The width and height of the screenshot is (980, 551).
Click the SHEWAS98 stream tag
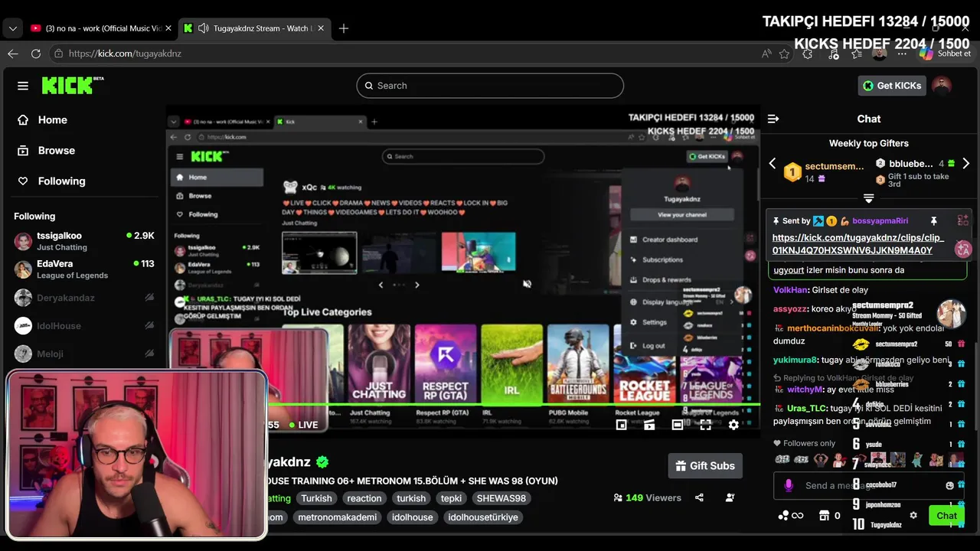pyautogui.click(x=501, y=498)
